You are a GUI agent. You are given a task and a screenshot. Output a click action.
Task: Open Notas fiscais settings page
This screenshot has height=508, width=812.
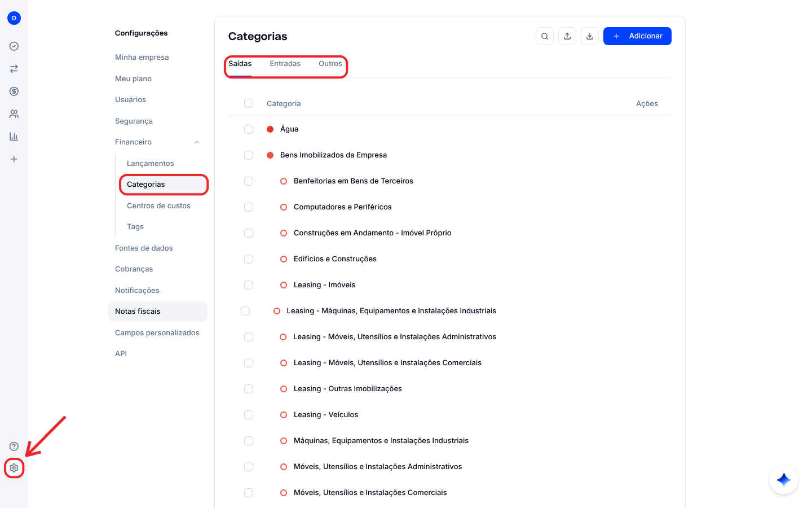coord(158,312)
